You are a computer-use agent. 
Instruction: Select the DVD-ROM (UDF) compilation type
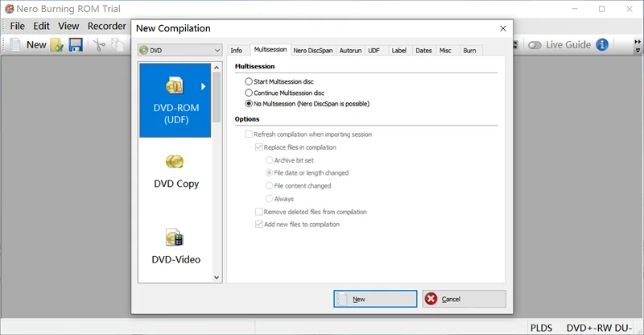(x=175, y=100)
